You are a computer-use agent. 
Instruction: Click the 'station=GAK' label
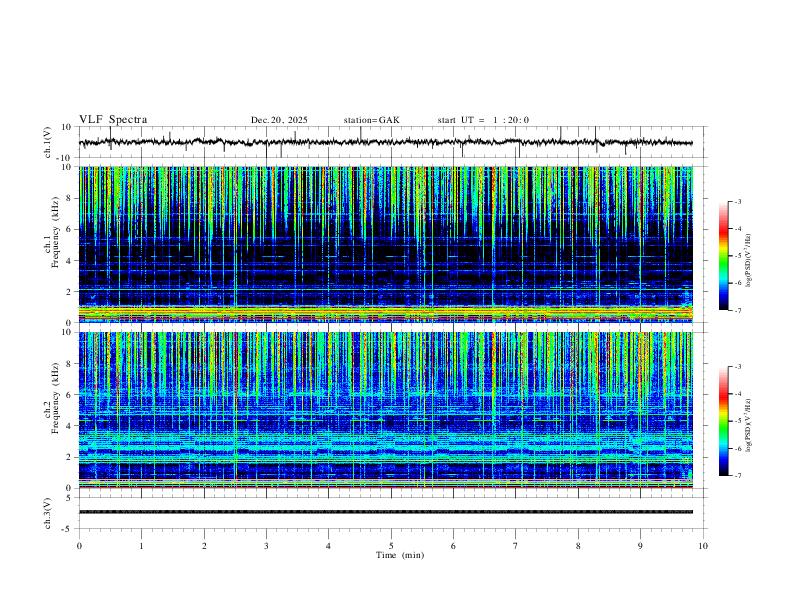[x=371, y=120]
